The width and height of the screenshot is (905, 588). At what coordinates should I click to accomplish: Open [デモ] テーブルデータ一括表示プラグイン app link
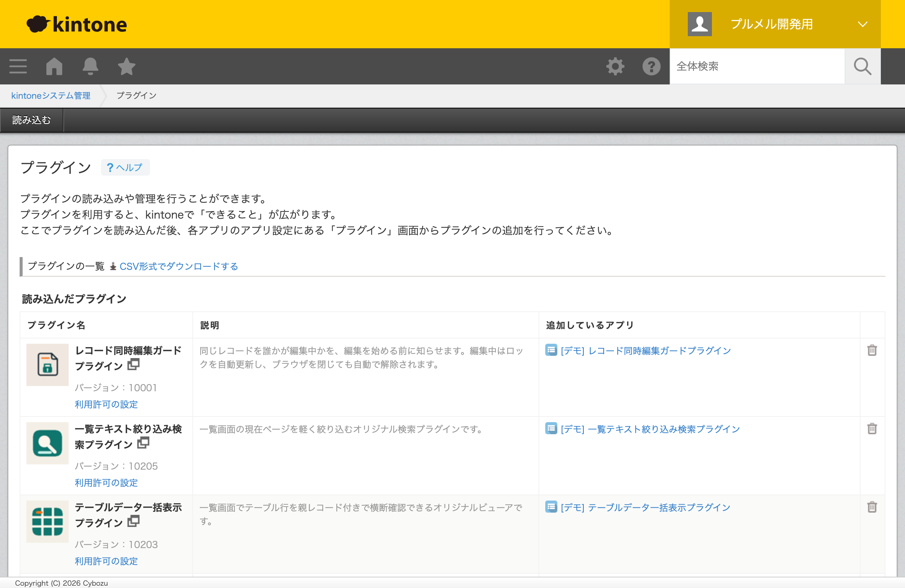point(646,507)
